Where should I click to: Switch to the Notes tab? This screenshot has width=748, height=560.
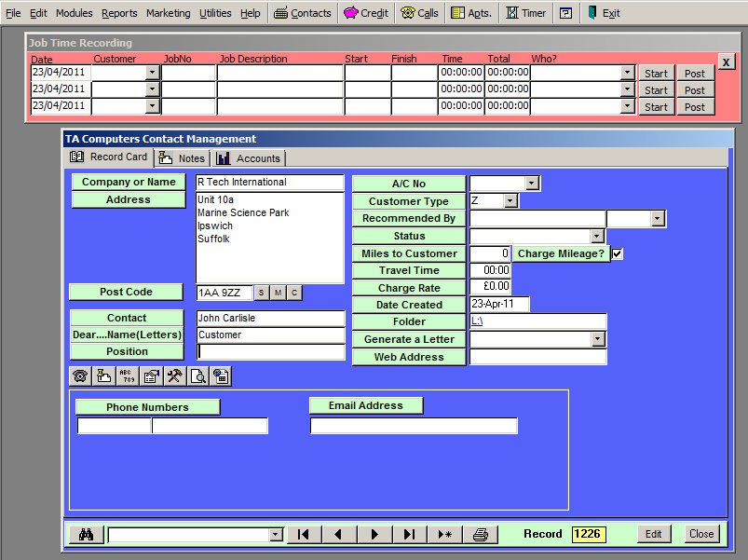183,158
